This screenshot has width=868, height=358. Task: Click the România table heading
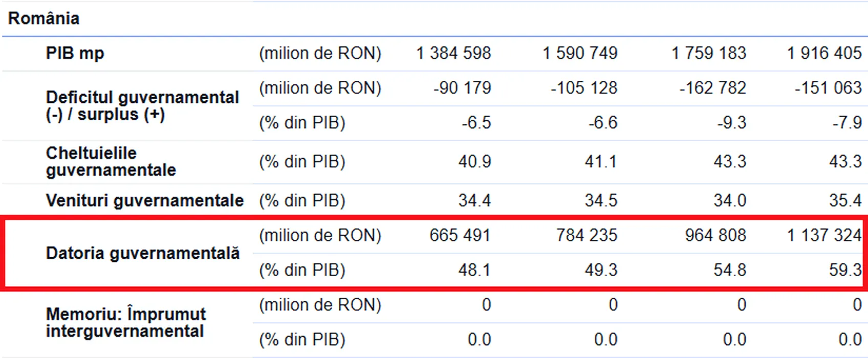point(44,18)
